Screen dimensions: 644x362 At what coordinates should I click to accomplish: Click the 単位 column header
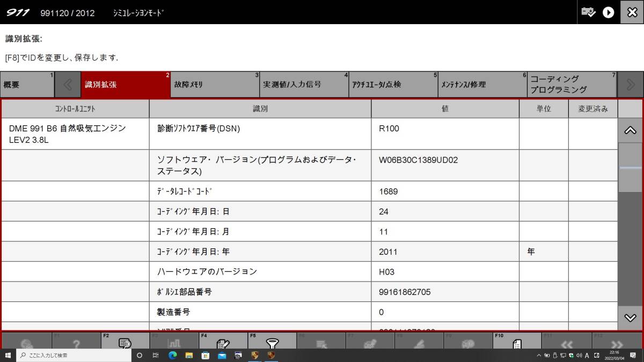point(544,109)
